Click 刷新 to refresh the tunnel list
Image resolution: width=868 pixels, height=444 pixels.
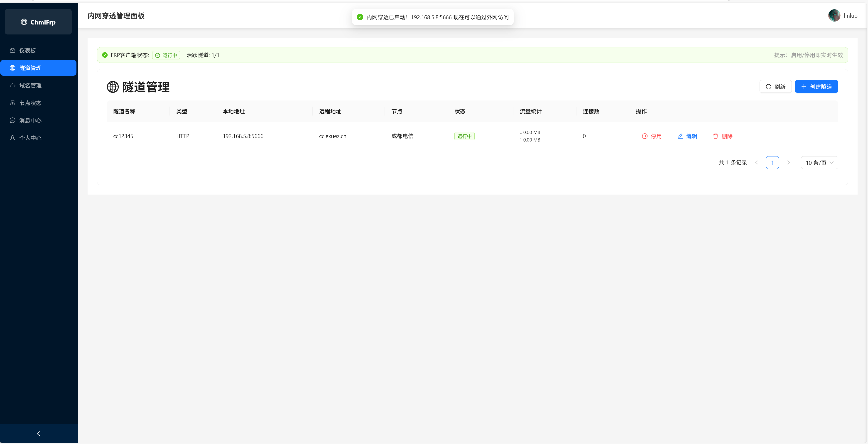[x=775, y=86]
